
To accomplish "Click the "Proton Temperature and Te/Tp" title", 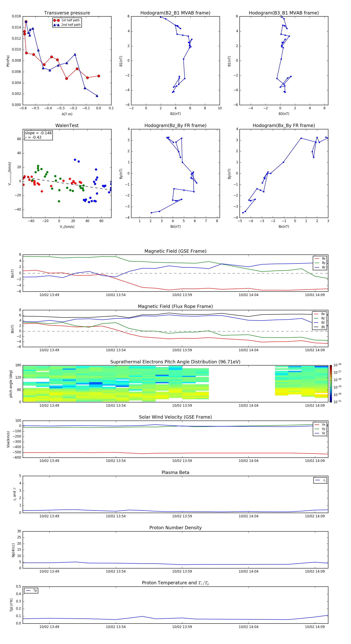I will pos(175,583).
